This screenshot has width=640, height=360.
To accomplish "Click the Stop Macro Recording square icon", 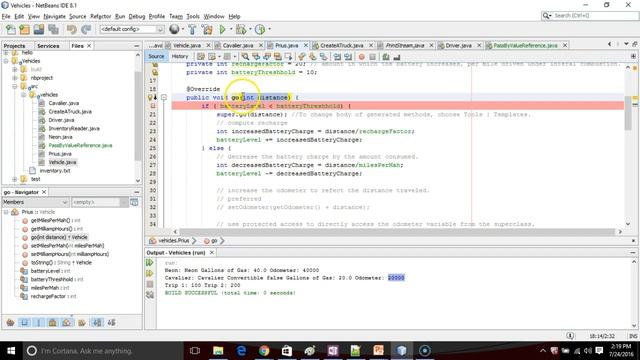I will pyautogui.click(x=372, y=57).
